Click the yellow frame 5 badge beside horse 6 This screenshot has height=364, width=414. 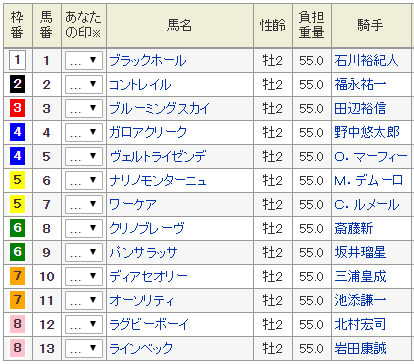tap(17, 180)
